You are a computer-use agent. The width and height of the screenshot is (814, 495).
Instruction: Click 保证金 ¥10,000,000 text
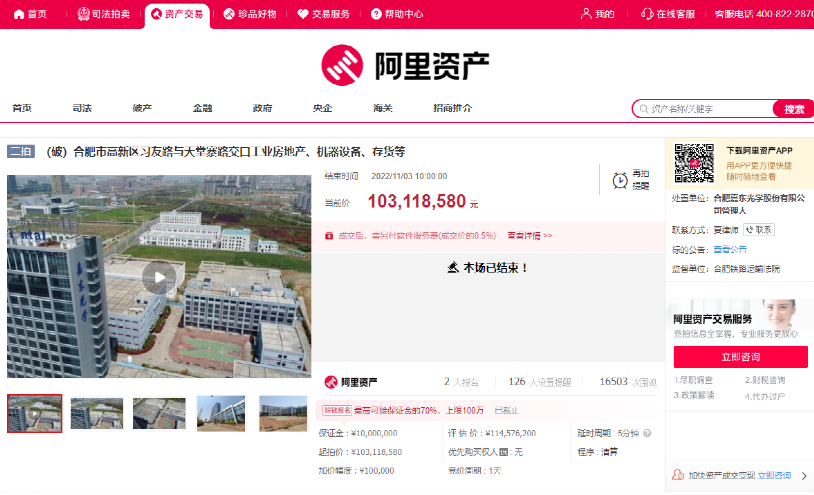pyautogui.click(x=358, y=433)
